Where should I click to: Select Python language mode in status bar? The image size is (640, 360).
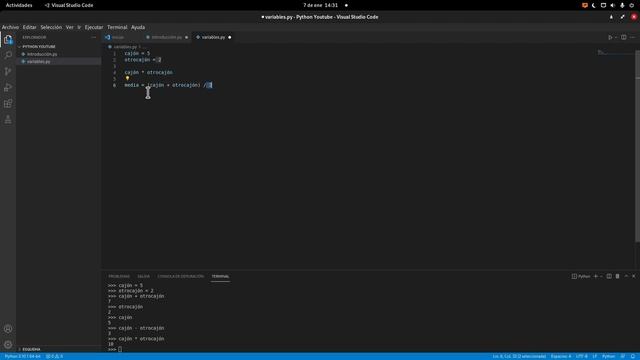(608, 356)
